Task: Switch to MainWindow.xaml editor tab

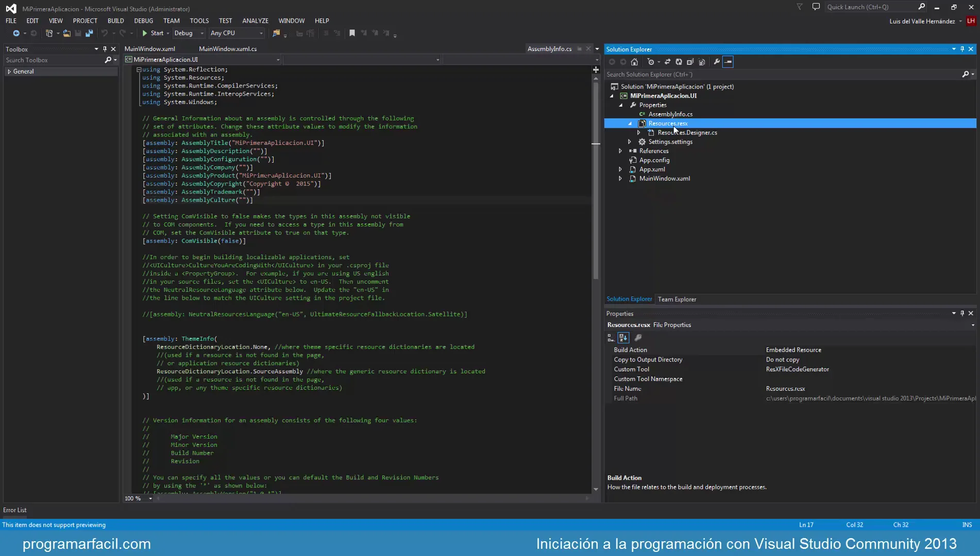Action: tap(149, 49)
